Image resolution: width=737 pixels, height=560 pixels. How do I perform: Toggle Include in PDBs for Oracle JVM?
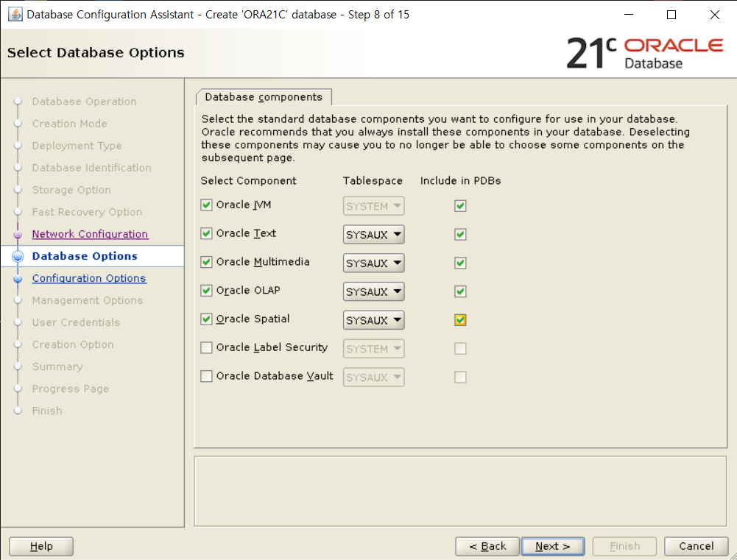click(460, 206)
